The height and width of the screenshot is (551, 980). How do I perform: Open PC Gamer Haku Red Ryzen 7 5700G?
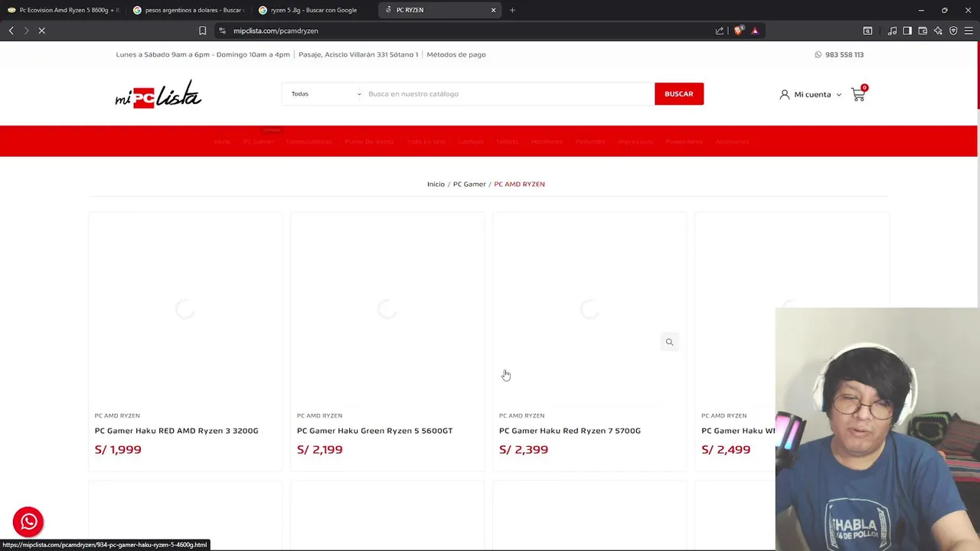coord(570,431)
